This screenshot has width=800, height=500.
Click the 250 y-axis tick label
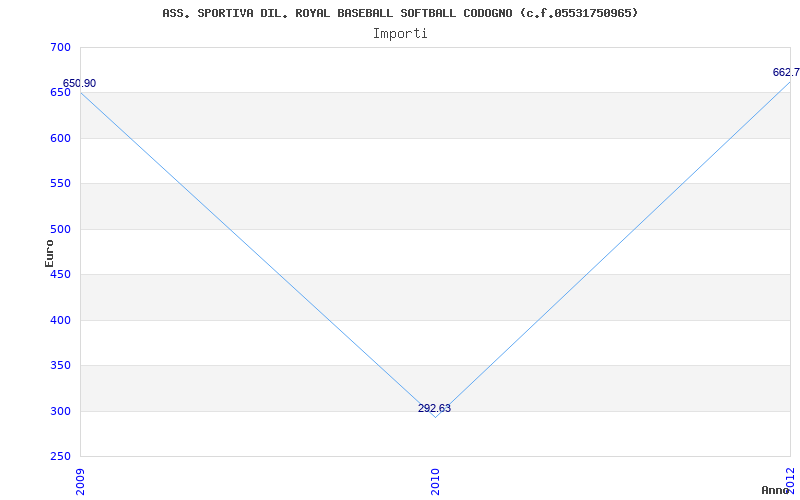point(60,456)
